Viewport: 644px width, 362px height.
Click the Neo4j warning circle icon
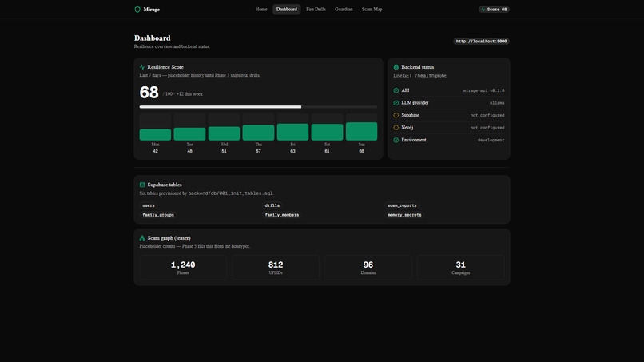[x=396, y=128]
